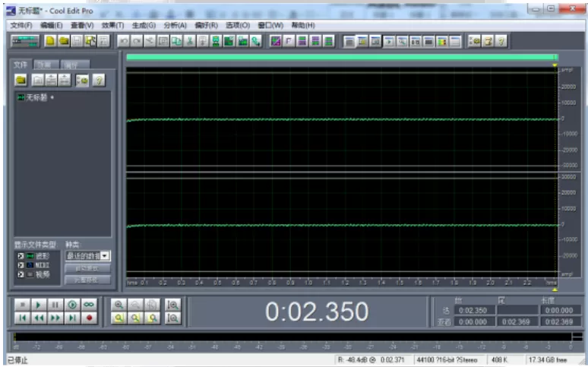Image resolution: width=588 pixels, height=367 pixels.
Task: Toggle the video (视频) file type checkbox
Action: (21, 274)
